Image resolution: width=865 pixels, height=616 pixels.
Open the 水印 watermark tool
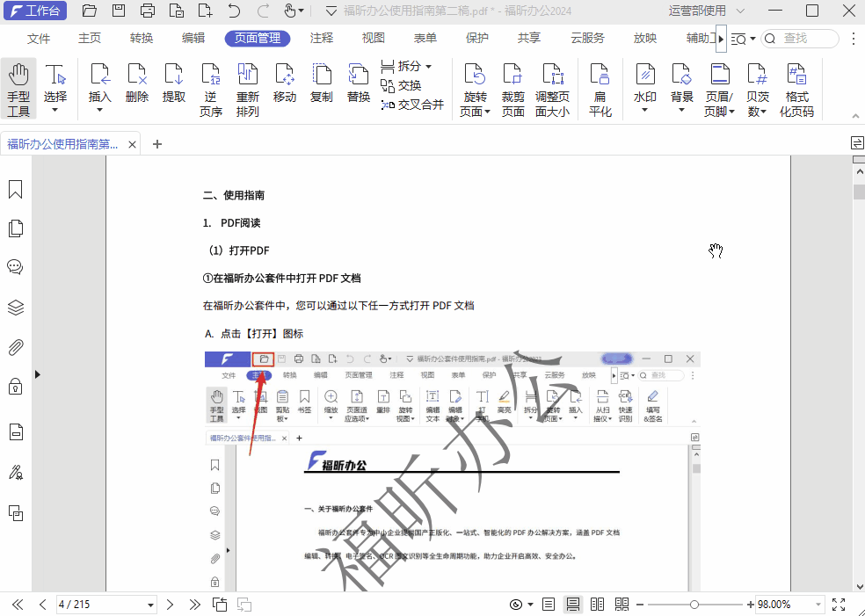tap(644, 83)
